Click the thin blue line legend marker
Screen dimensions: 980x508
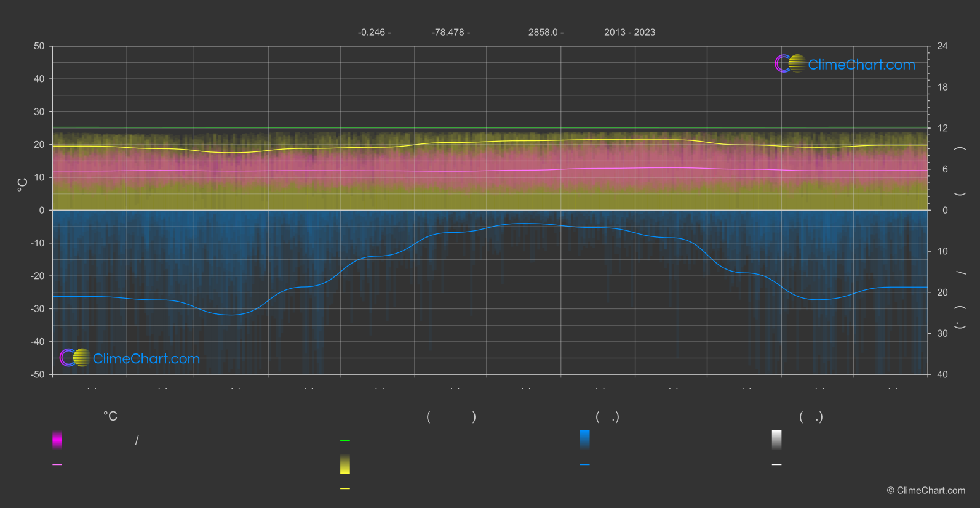(585, 465)
